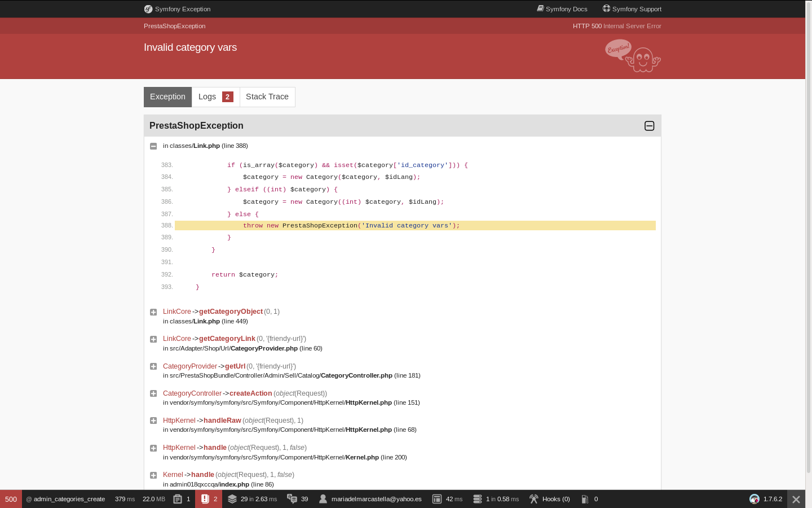Switch to the Stack Trace tab

point(267,97)
